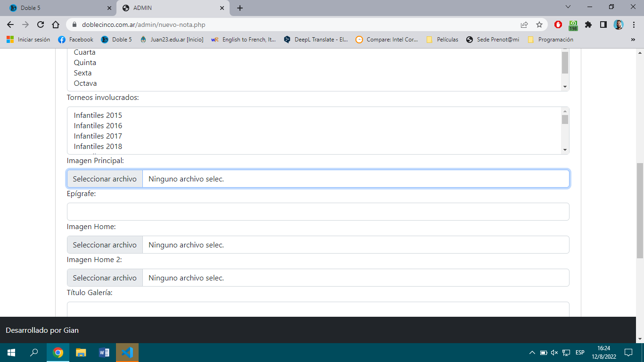Viewport: 644px width, 362px height.
Task: Open the Windows Start menu
Action: 11,353
